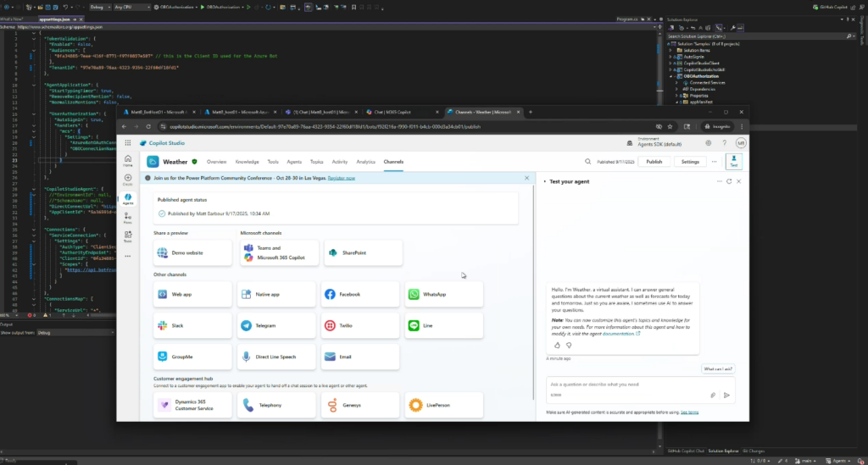Open the Telephony engagement hub
Image resolution: width=868 pixels, height=465 pixels.
(x=276, y=405)
